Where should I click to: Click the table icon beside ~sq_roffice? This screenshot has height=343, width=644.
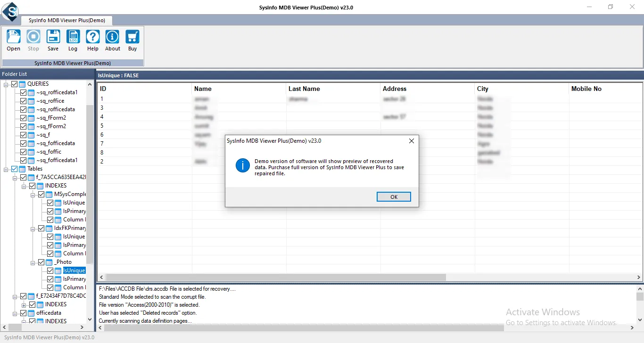(31, 101)
